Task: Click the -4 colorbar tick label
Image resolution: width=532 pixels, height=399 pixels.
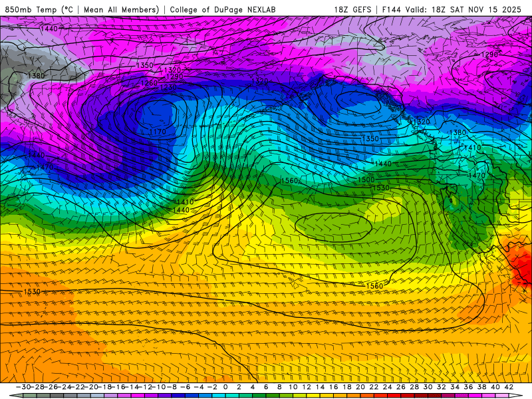Action: click(199, 387)
